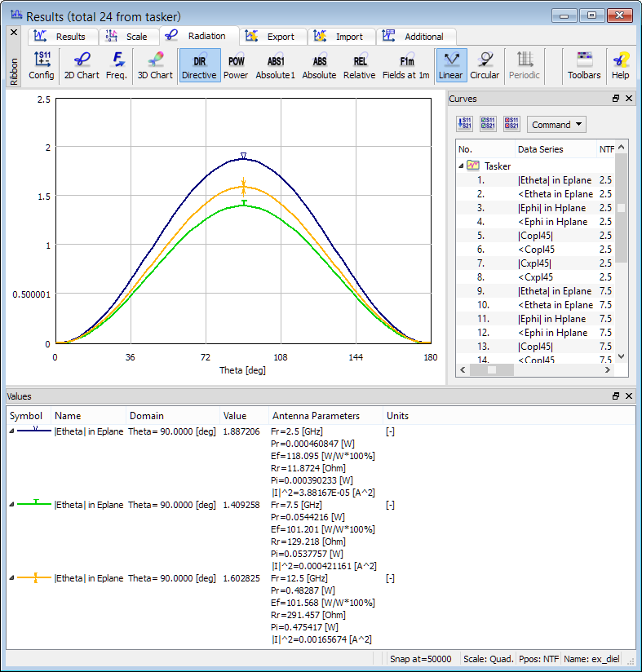642x672 pixels.
Task: Toggle Linear plot mode
Action: pos(450,65)
